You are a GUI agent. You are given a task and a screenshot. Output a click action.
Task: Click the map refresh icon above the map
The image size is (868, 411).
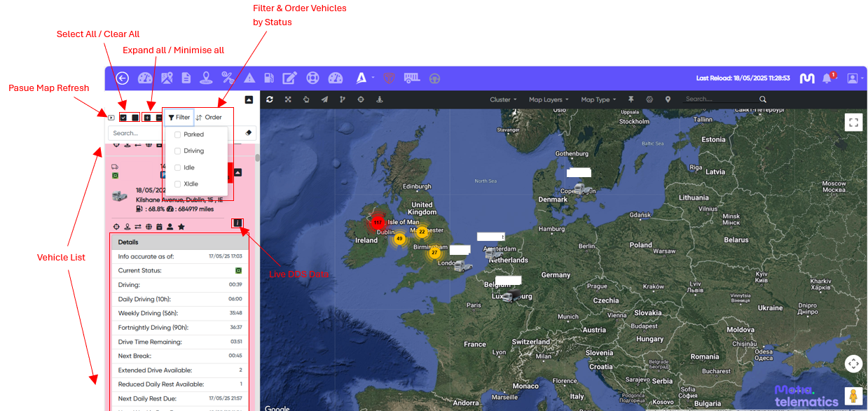(x=270, y=99)
